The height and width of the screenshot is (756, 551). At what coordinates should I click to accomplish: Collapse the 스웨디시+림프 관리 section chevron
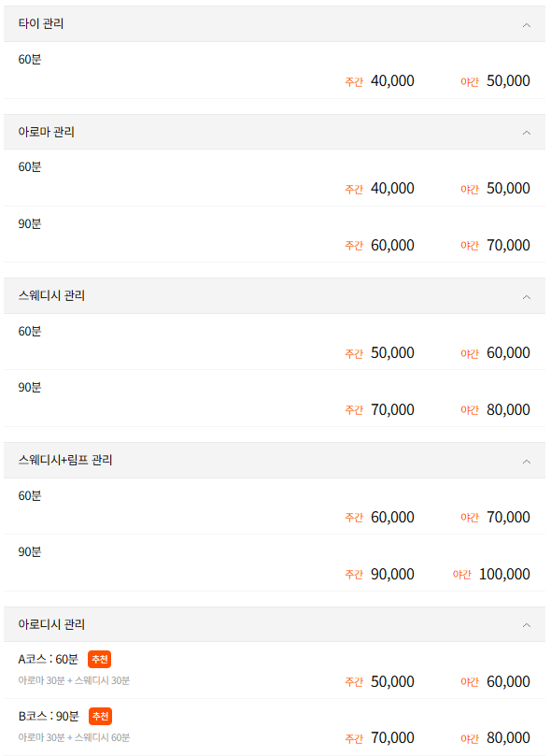pyautogui.click(x=526, y=460)
